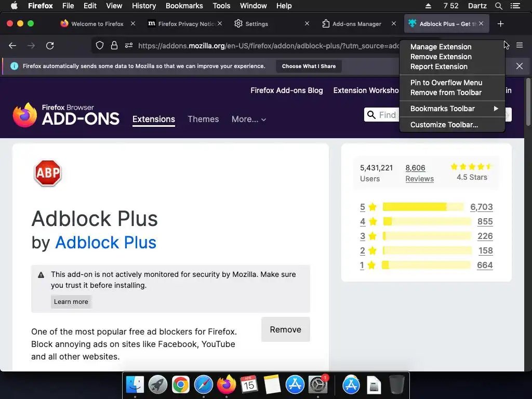Viewport: 532px width, 399px height.
Task: Open Control Center list icon in the menu bar
Action: pyautogui.click(x=515, y=6)
